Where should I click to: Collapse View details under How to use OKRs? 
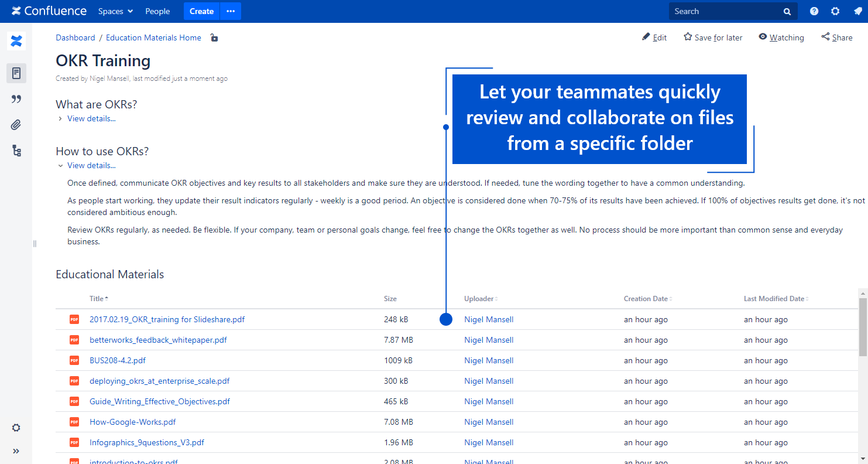coord(91,165)
